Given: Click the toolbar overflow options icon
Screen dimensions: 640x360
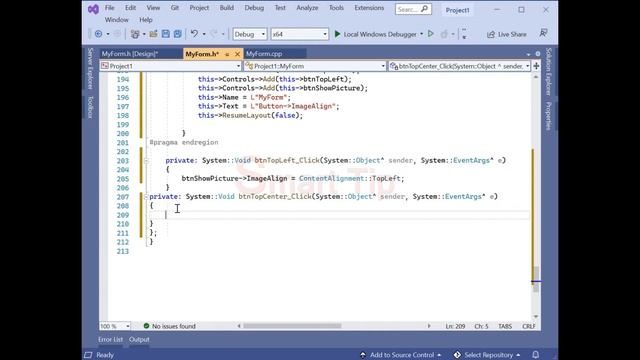Looking at the screenshot, I should (464, 34).
